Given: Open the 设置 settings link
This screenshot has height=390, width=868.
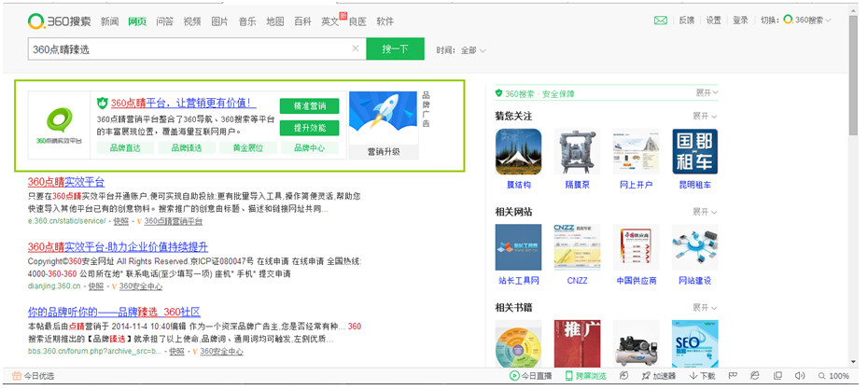Looking at the screenshot, I should pyautogui.click(x=714, y=21).
